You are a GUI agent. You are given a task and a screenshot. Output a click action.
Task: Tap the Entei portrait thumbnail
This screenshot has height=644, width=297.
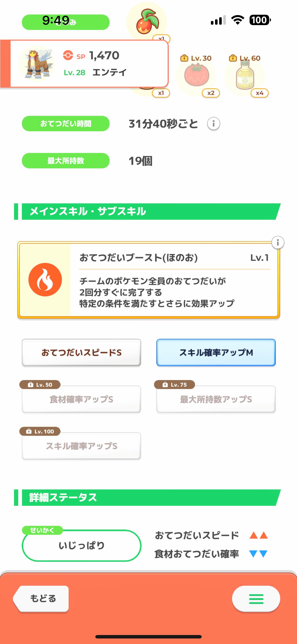click(x=37, y=63)
